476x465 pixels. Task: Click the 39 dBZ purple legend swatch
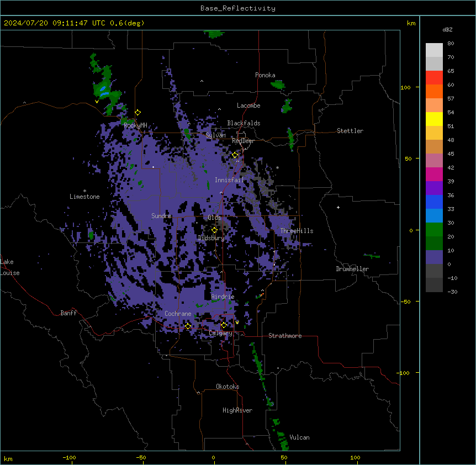(434, 188)
